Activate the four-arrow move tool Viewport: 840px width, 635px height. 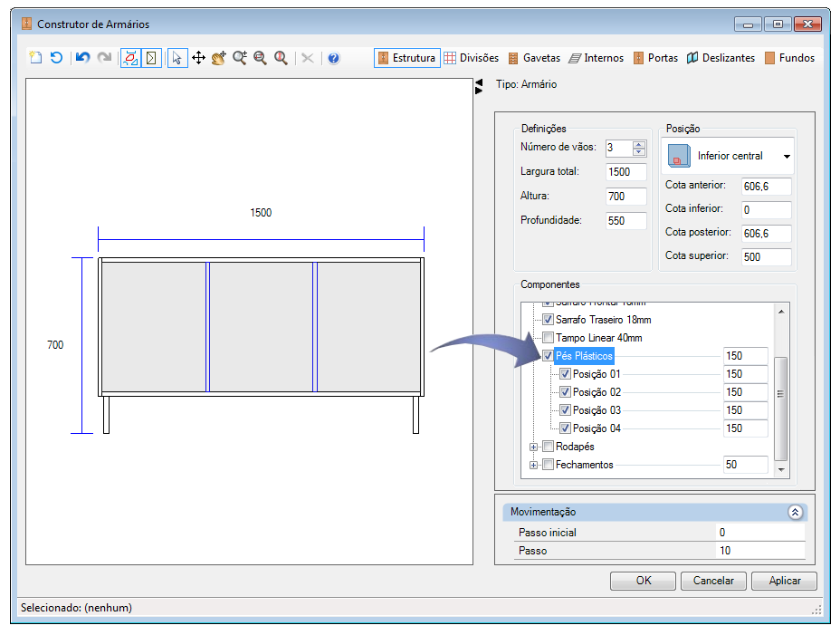198,58
